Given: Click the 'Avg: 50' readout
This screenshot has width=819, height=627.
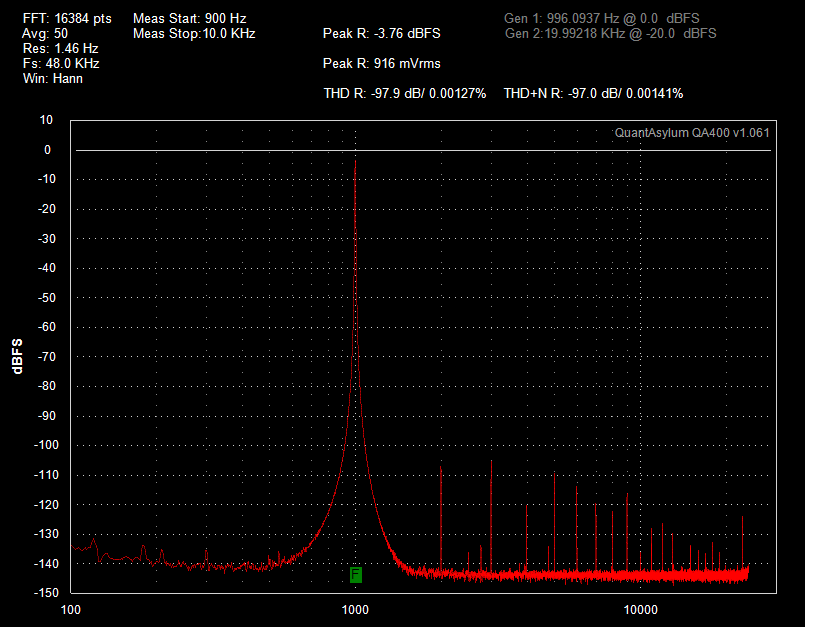Looking at the screenshot, I should (x=45, y=33).
